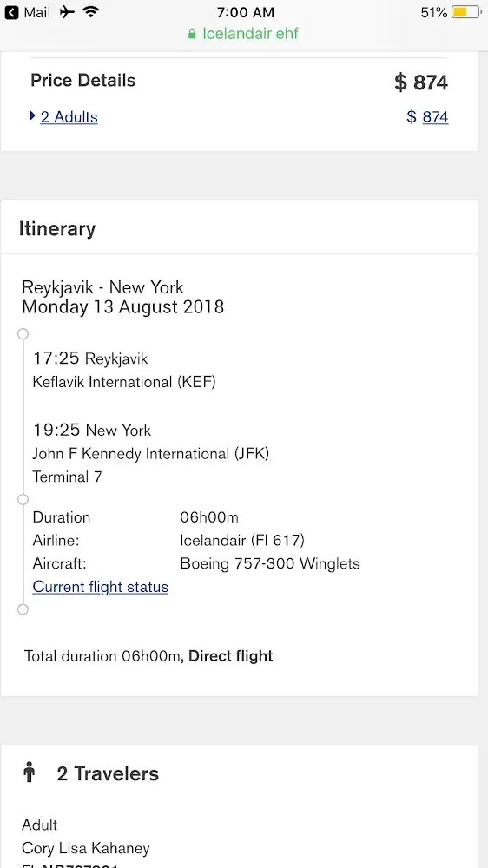Tap the Icelandair ehf address bar
Viewport: 488px width, 868px height.
(244, 34)
